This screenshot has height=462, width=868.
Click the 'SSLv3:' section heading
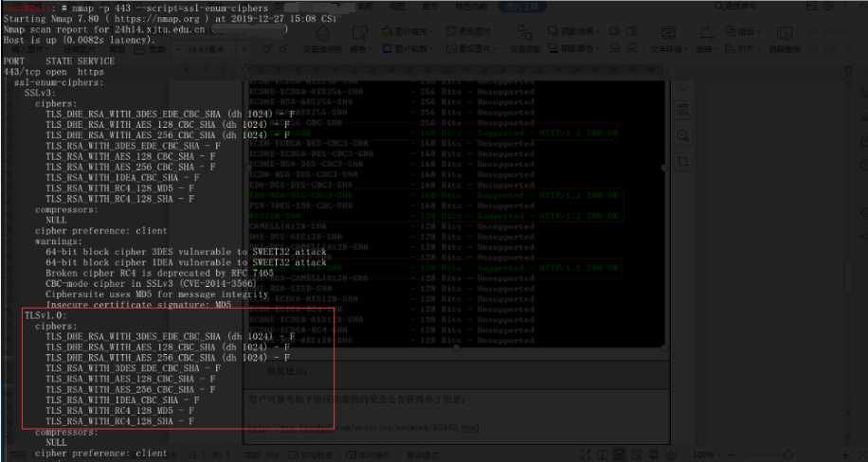[40, 93]
